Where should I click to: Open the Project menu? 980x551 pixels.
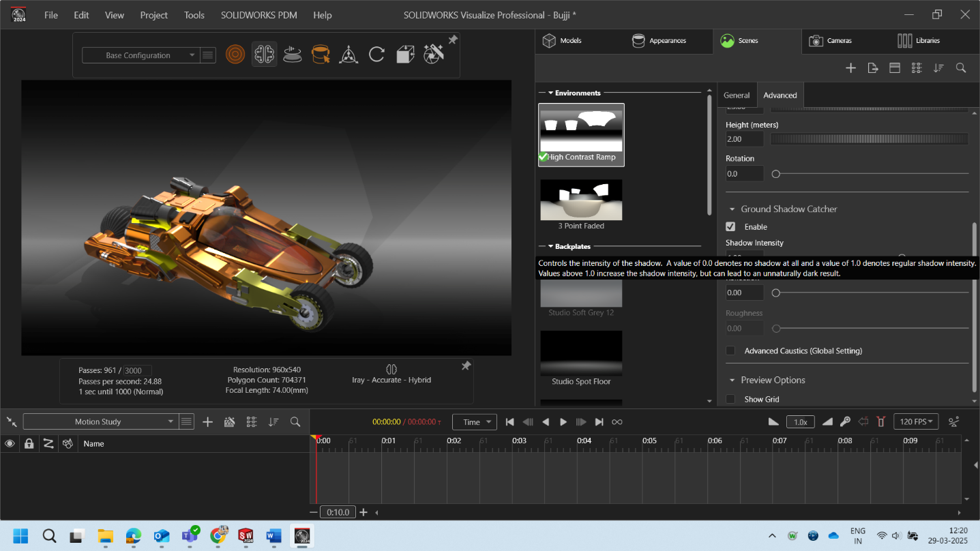153,15
